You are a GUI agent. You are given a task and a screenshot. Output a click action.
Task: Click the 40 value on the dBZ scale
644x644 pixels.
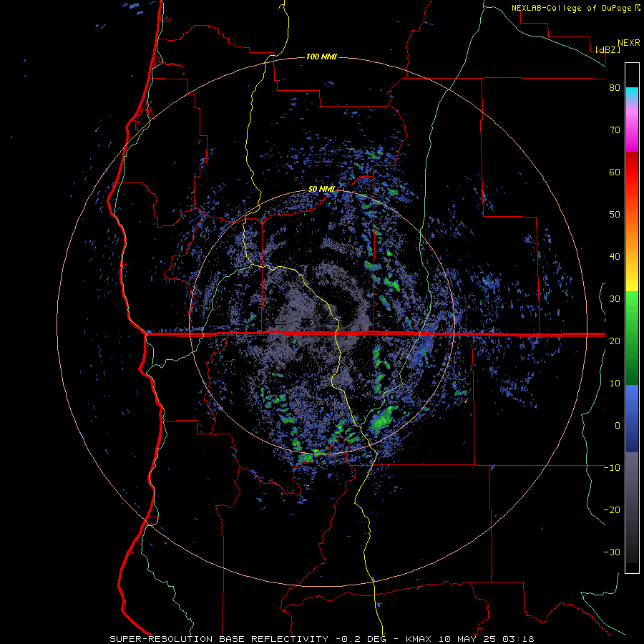pos(615,257)
